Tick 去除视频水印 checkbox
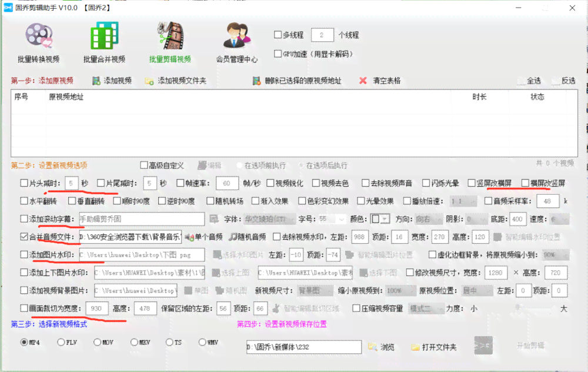588x372 pixels. 277,237
